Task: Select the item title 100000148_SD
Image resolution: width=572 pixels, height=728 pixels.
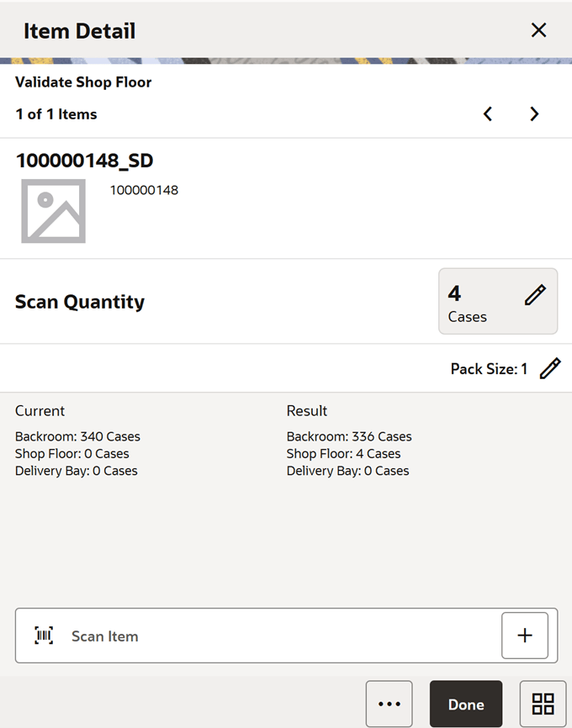Action: click(84, 160)
